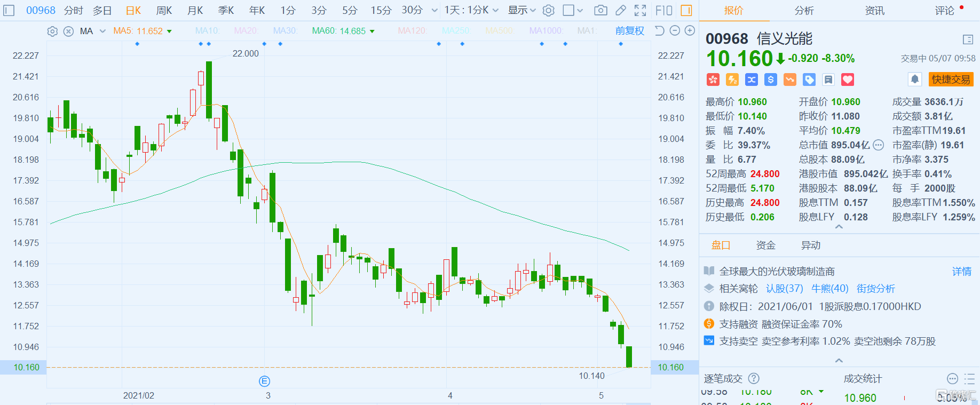Click the screenshot camera icon

click(x=600, y=10)
